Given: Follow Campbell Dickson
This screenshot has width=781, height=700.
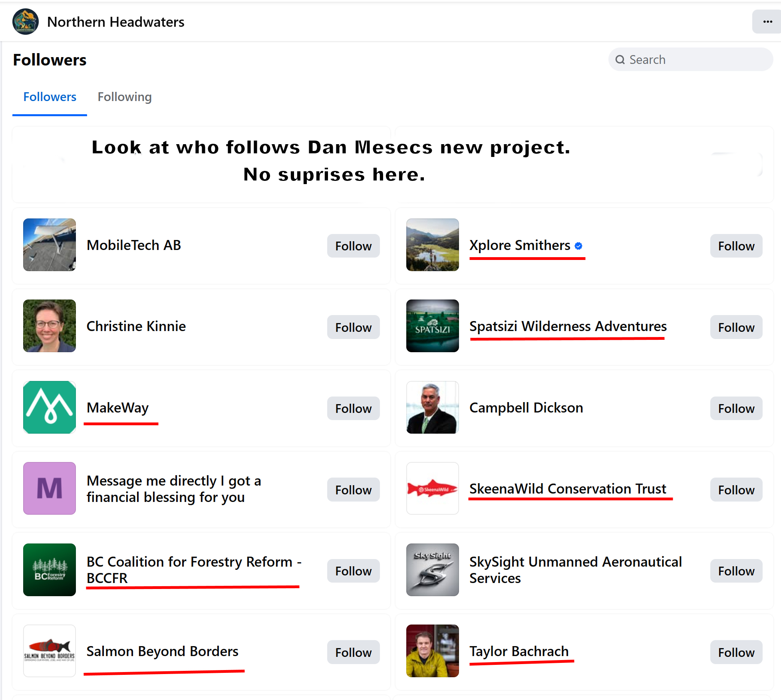Looking at the screenshot, I should 736,408.
